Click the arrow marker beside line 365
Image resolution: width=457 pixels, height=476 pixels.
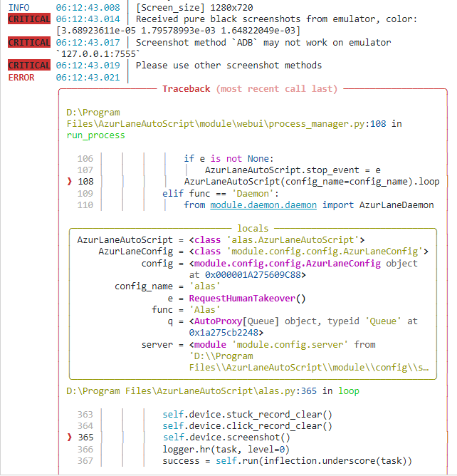pos(70,438)
